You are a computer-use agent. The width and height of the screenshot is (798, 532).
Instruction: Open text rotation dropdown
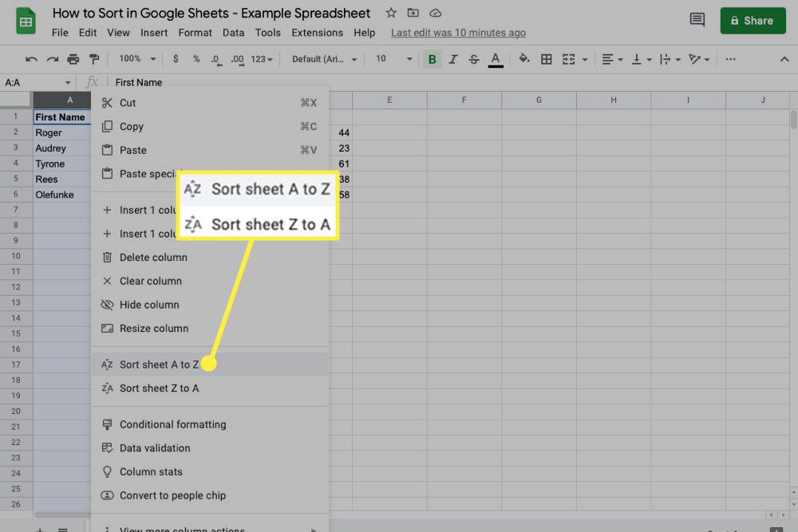click(x=699, y=60)
